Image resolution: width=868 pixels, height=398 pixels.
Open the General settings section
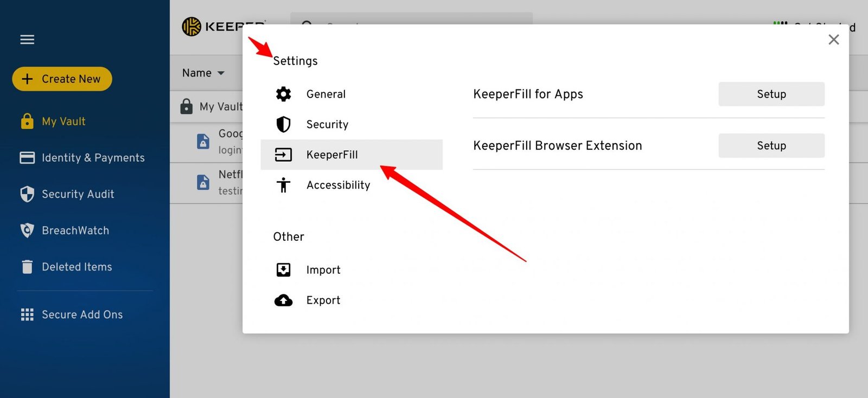pyautogui.click(x=325, y=94)
